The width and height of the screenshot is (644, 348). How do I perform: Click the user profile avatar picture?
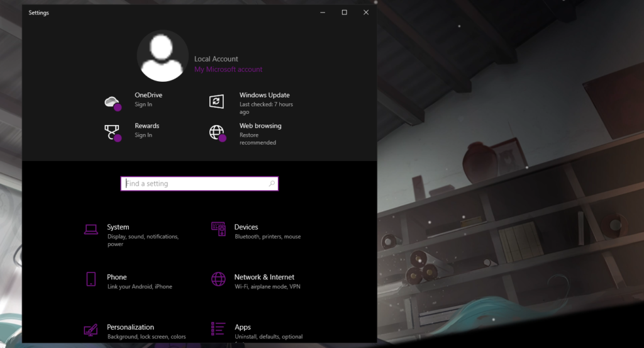pos(163,56)
